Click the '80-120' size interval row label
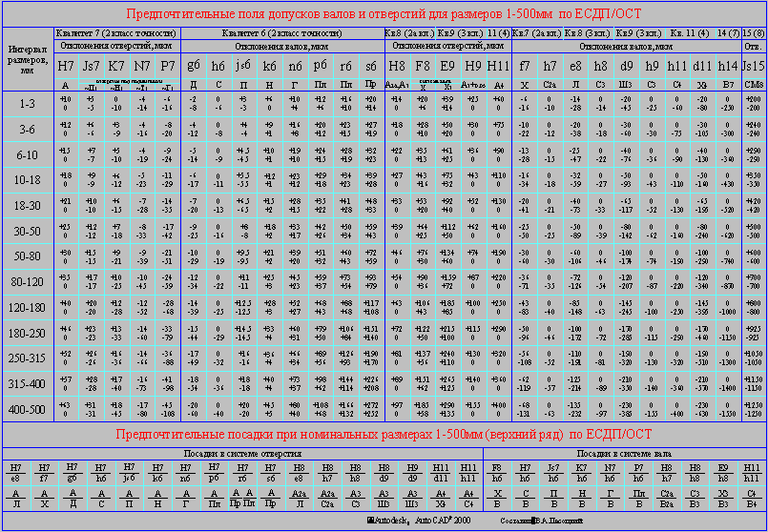768x532 pixels. click(x=28, y=282)
